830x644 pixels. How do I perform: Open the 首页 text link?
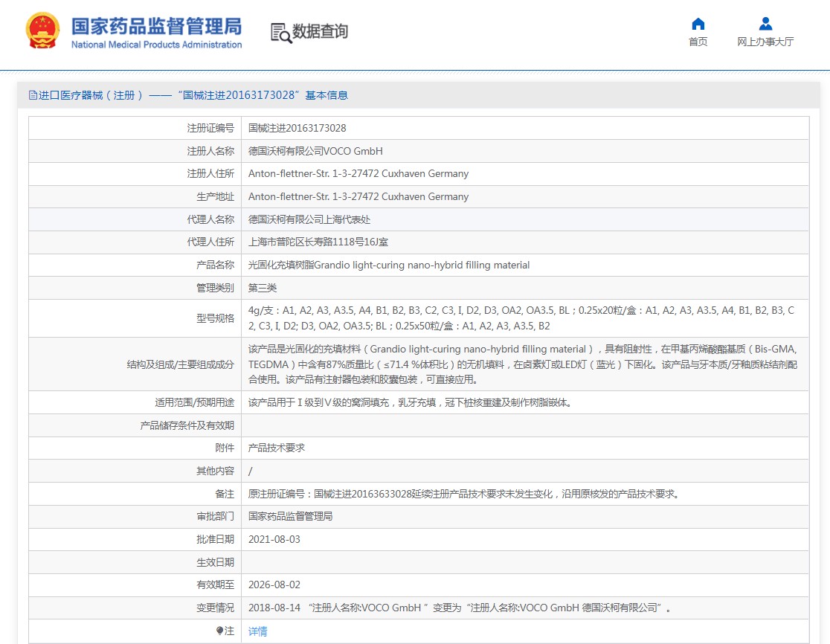[698, 42]
